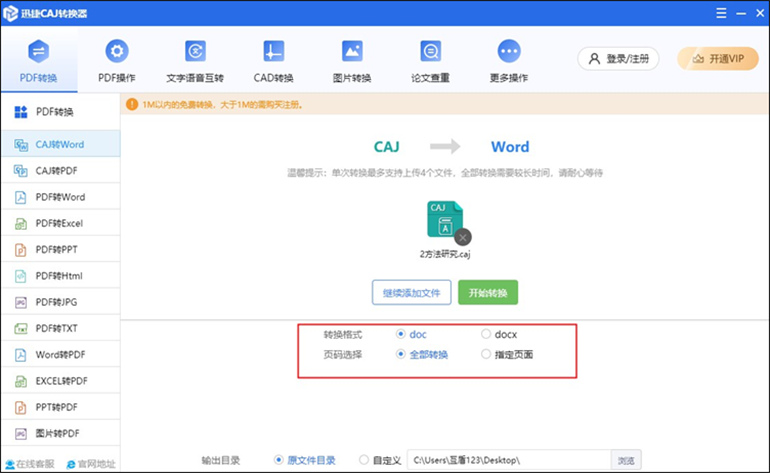Open the 图片转换 icon
The width and height of the screenshot is (770, 473).
pos(352,51)
